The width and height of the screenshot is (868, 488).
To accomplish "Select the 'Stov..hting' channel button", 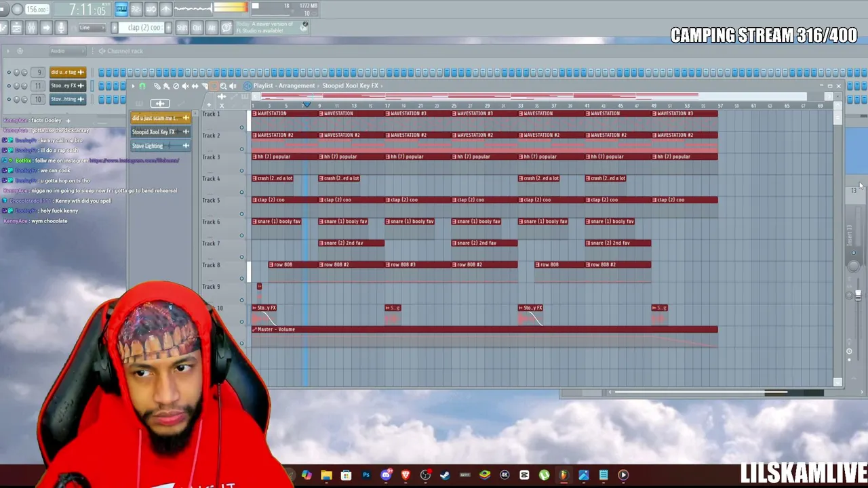I will (x=67, y=99).
